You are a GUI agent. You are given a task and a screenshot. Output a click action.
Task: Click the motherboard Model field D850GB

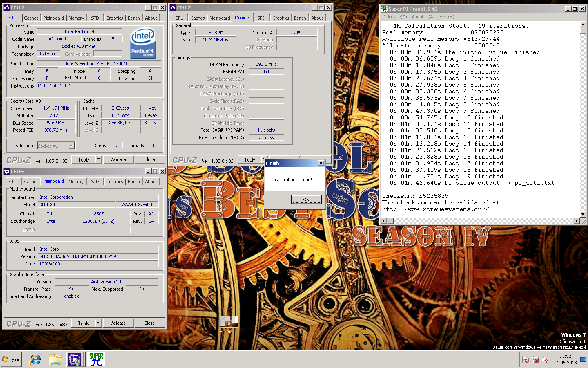coord(76,204)
